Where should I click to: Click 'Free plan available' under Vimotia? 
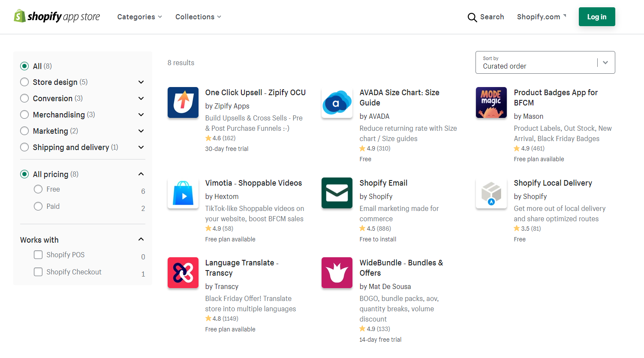pyautogui.click(x=230, y=239)
